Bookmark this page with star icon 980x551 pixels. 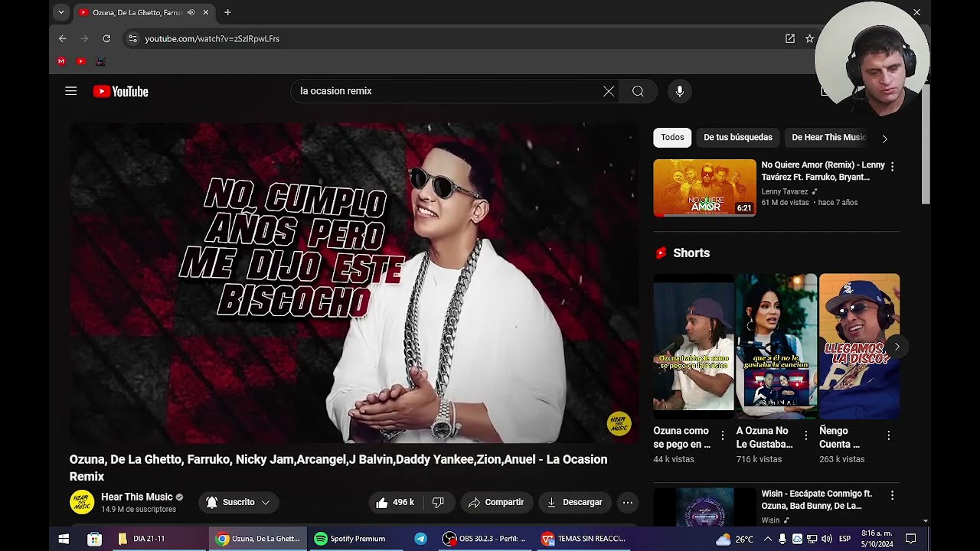coord(809,38)
